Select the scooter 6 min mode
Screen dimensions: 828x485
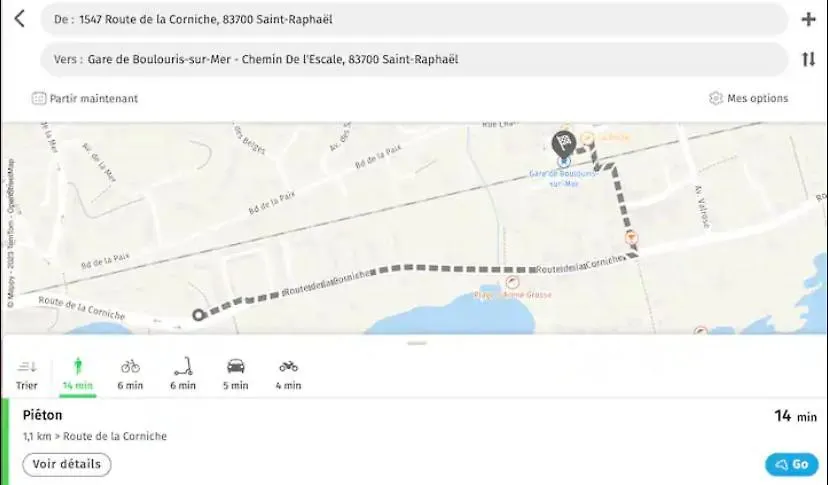coord(183,374)
